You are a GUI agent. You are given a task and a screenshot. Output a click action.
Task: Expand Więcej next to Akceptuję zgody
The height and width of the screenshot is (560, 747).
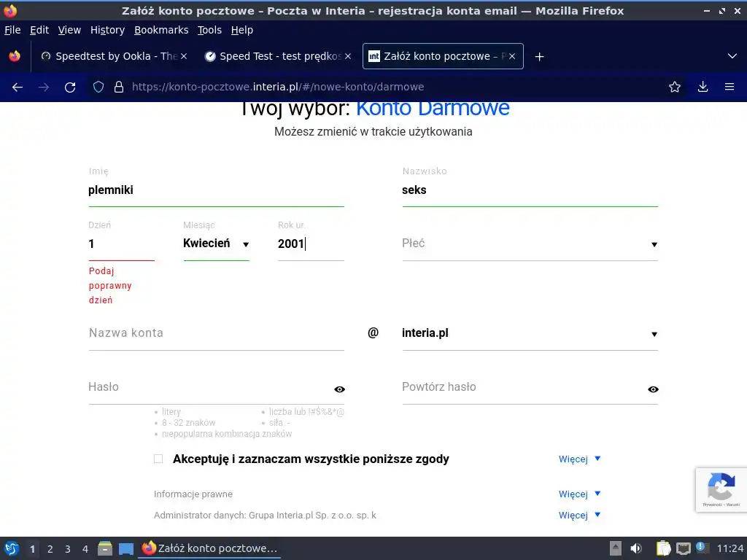click(x=579, y=459)
